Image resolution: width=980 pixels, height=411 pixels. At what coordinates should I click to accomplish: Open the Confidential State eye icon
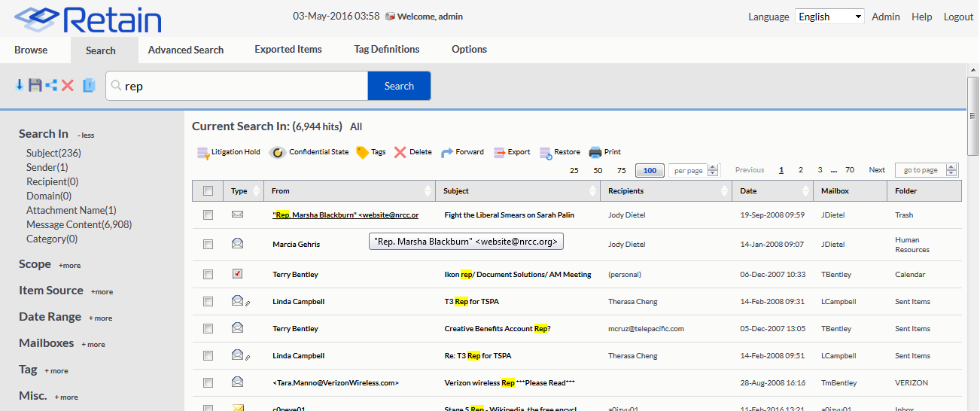[x=278, y=153]
